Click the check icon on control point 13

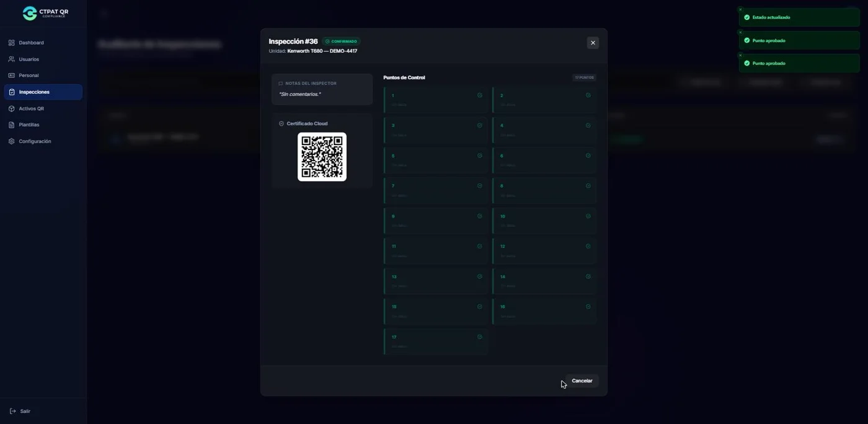click(x=479, y=276)
